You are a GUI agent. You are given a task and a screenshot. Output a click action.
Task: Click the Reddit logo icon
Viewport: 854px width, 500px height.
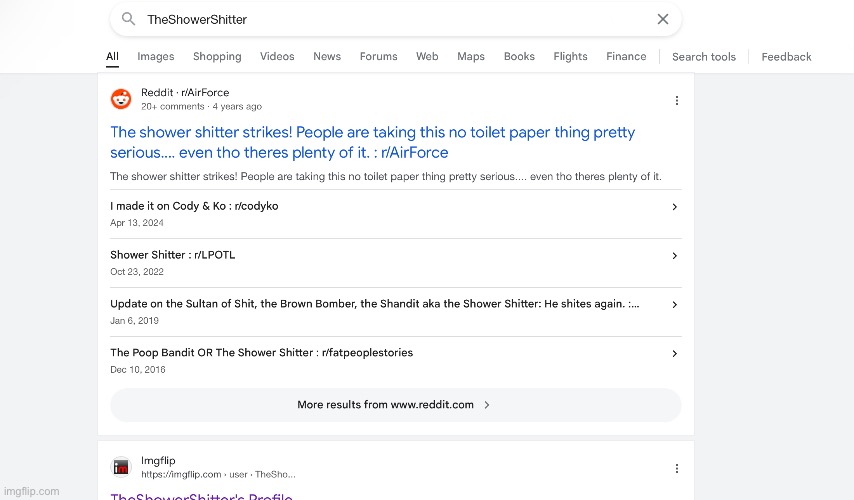[121, 99]
